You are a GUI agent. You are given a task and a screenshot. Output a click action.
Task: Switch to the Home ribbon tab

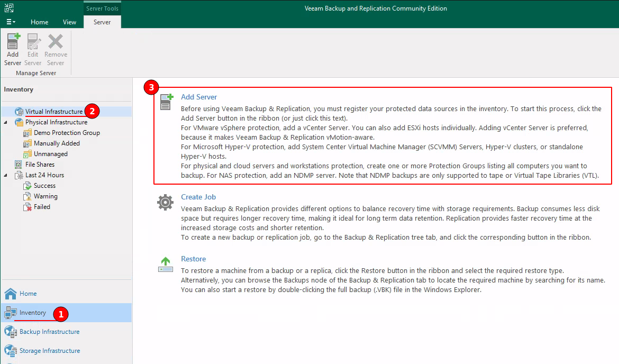point(40,22)
